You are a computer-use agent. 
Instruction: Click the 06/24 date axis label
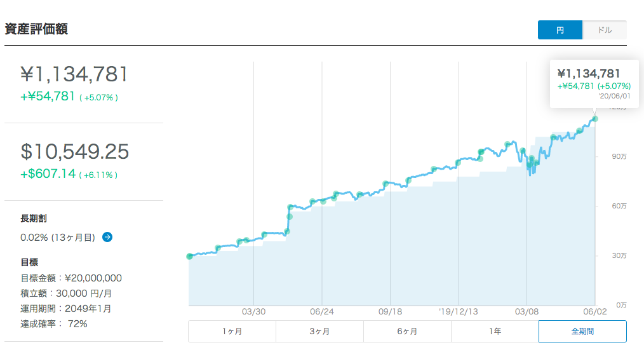point(322,312)
